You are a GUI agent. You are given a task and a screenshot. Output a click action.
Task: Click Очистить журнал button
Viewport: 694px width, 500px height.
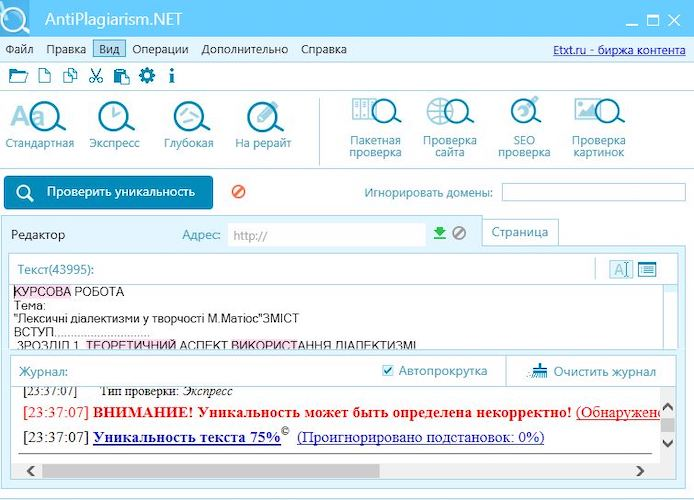click(x=591, y=371)
